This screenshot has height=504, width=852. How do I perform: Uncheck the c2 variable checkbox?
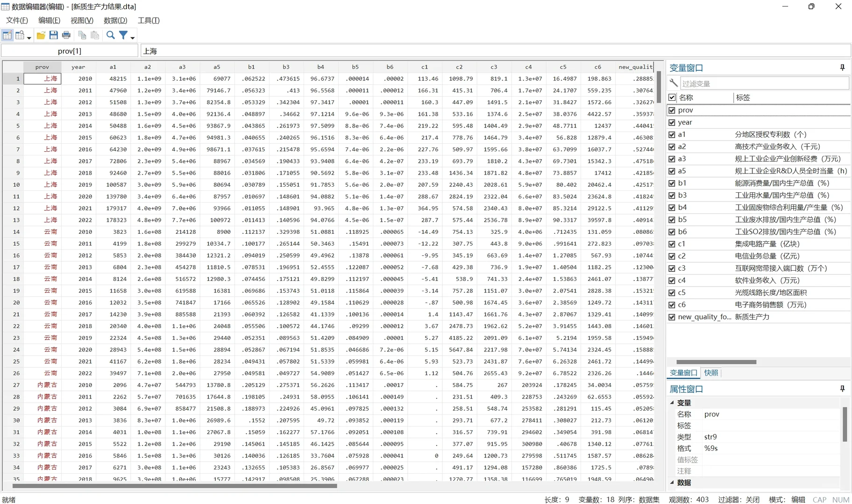pos(672,256)
